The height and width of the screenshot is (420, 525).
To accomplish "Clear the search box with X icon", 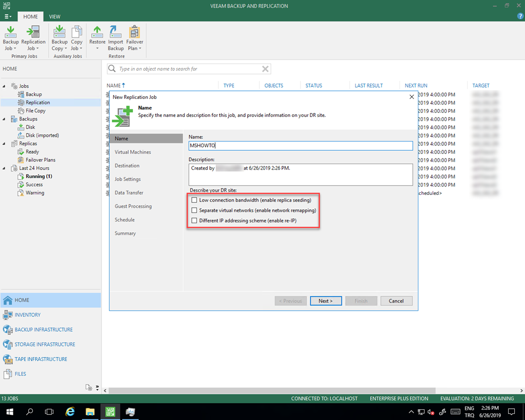I will click(x=265, y=69).
